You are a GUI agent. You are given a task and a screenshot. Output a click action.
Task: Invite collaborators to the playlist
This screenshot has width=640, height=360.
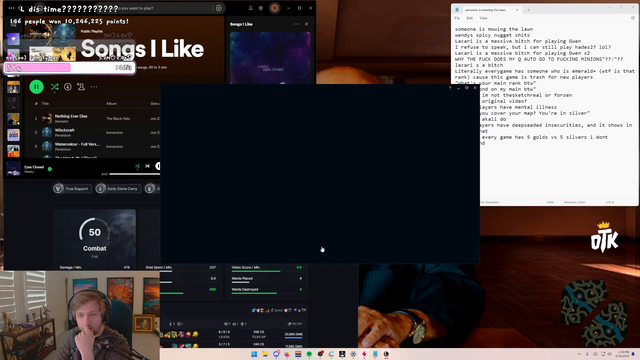(81, 87)
